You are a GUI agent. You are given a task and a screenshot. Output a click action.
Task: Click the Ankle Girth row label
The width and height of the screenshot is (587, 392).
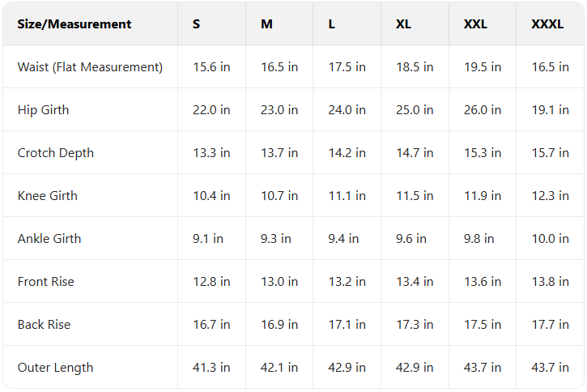[49, 239]
